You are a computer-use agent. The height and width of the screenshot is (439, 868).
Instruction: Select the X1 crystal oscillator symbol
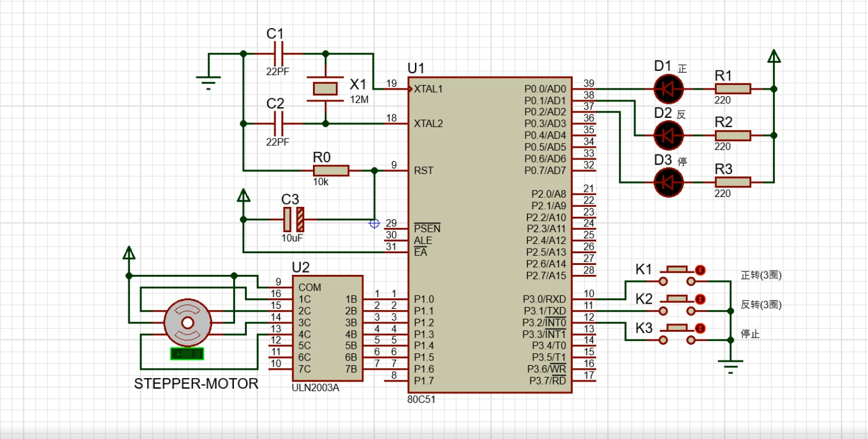pyautogui.click(x=325, y=89)
